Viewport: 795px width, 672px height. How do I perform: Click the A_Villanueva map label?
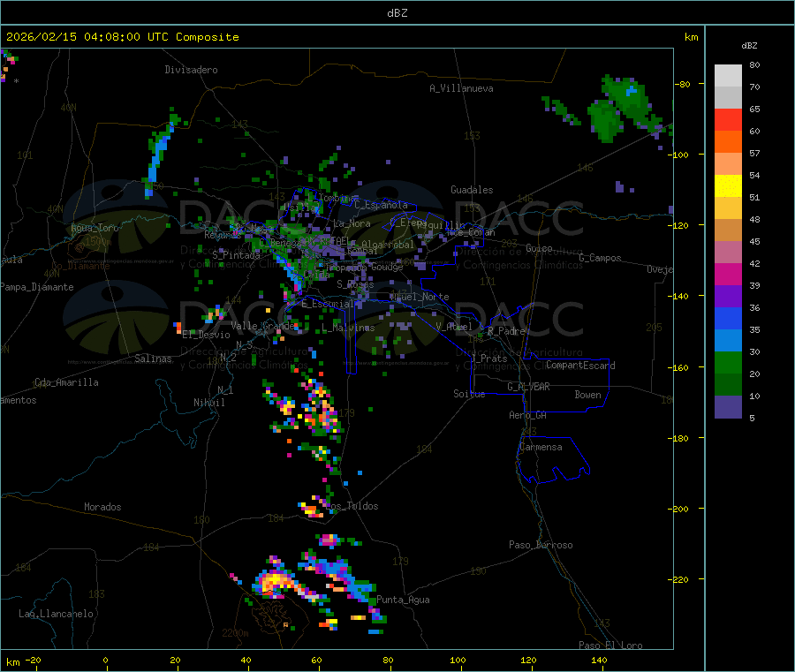click(x=461, y=88)
